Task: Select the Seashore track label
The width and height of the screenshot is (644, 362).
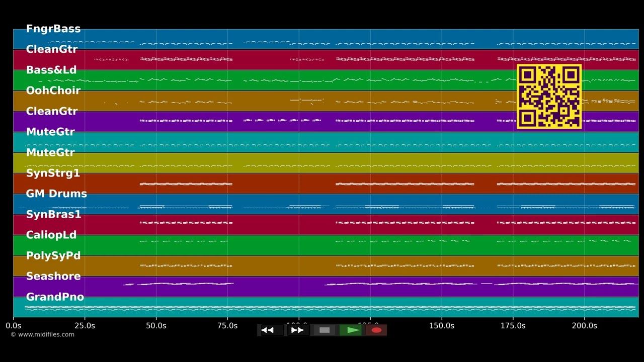Action: pos(53,276)
